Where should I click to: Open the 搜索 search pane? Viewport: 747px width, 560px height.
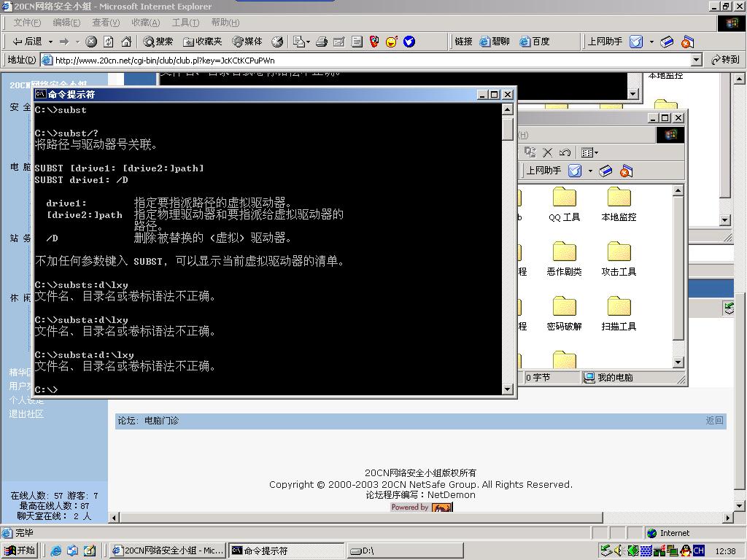158,42
